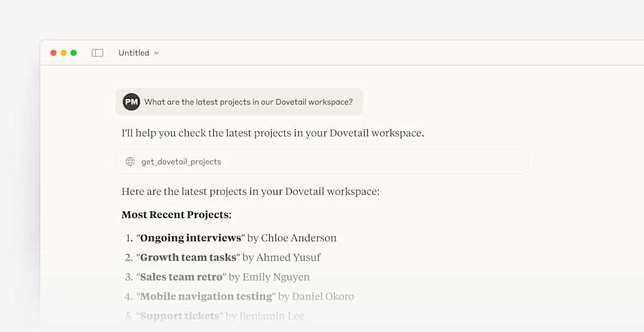This screenshot has height=332, width=644.
Task: Click the "Here are the latest projects" line
Action: tap(250, 191)
